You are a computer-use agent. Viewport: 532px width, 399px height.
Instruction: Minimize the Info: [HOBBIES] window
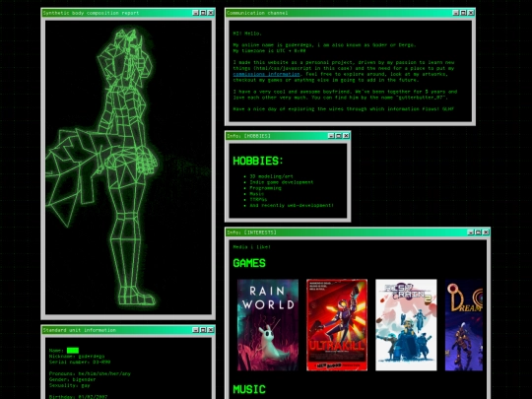(331, 136)
